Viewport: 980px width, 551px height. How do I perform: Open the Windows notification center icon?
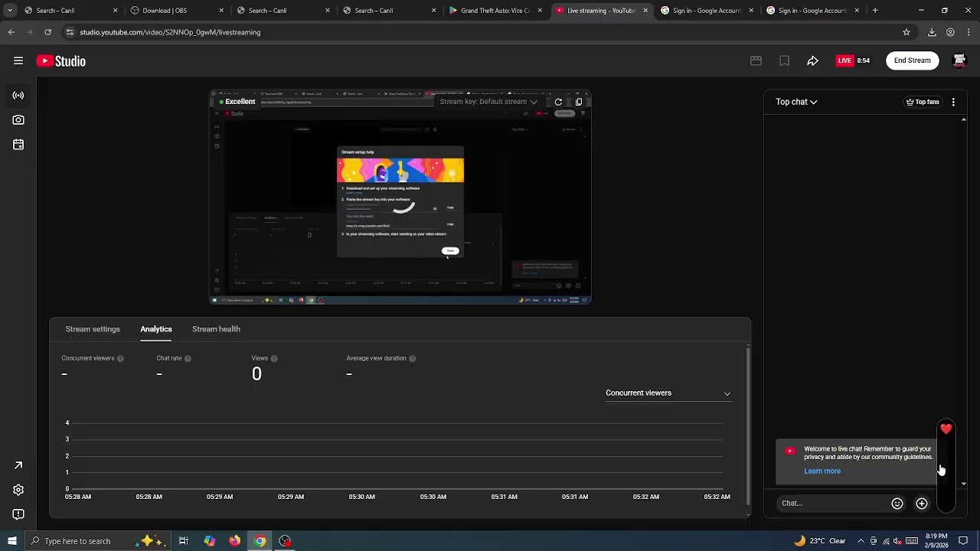(963, 541)
